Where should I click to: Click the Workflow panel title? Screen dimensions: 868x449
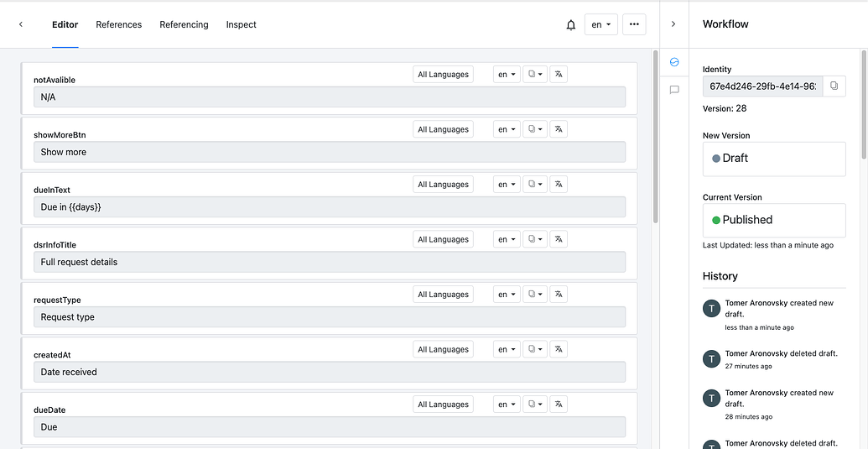click(725, 24)
